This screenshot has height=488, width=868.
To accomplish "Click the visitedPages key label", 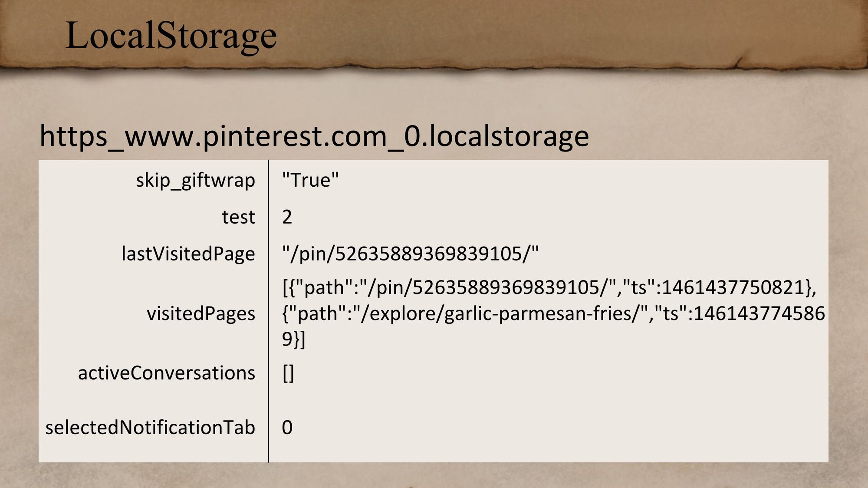I will point(201,314).
